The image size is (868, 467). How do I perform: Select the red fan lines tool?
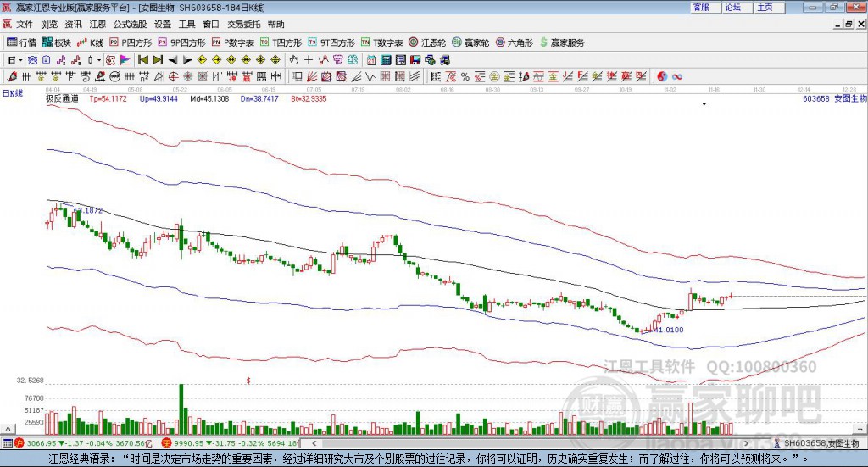coord(311,76)
